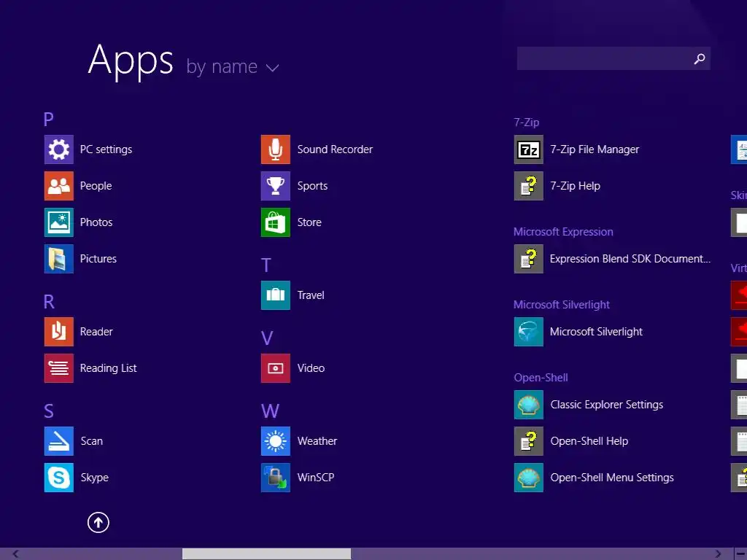The image size is (747, 560).
Task: Click the scrollbar right arrow
Action: click(x=718, y=553)
